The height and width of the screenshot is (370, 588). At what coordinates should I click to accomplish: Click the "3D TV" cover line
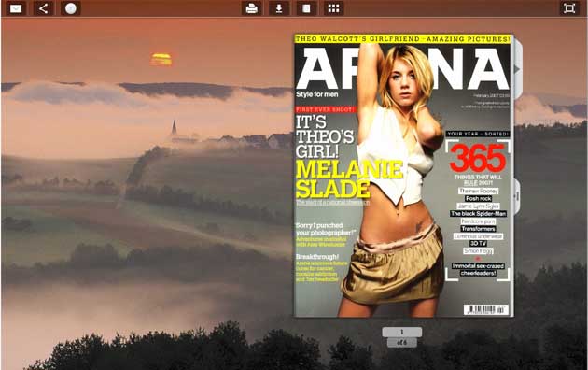click(479, 244)
